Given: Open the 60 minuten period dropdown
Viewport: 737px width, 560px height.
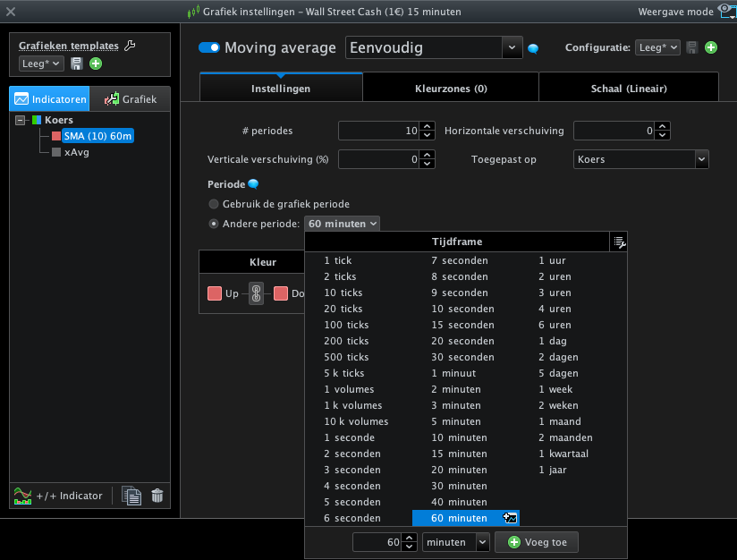Looking at the screenshot, I should (343, 224).
